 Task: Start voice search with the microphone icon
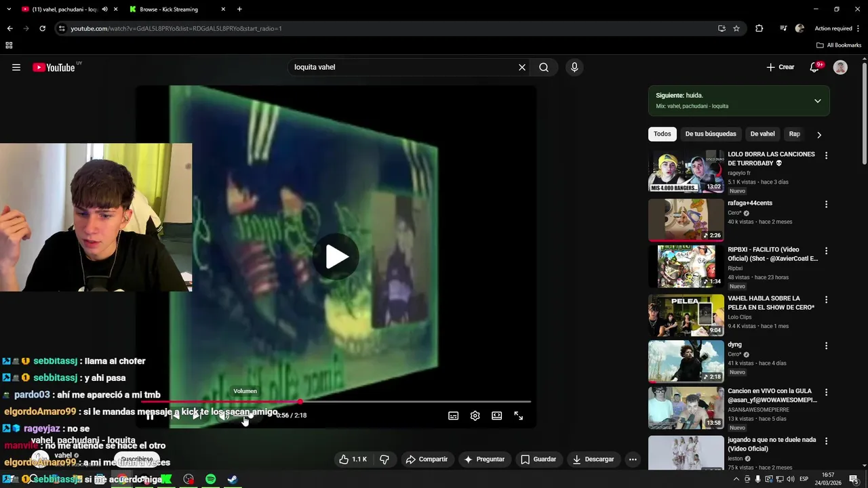(574, 67)
